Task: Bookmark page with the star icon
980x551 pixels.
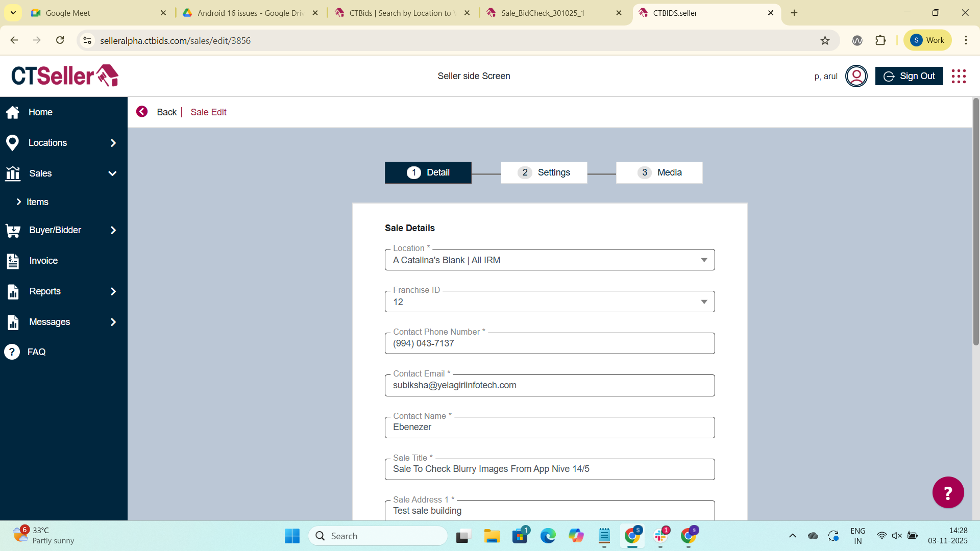Action: point(825,40)
